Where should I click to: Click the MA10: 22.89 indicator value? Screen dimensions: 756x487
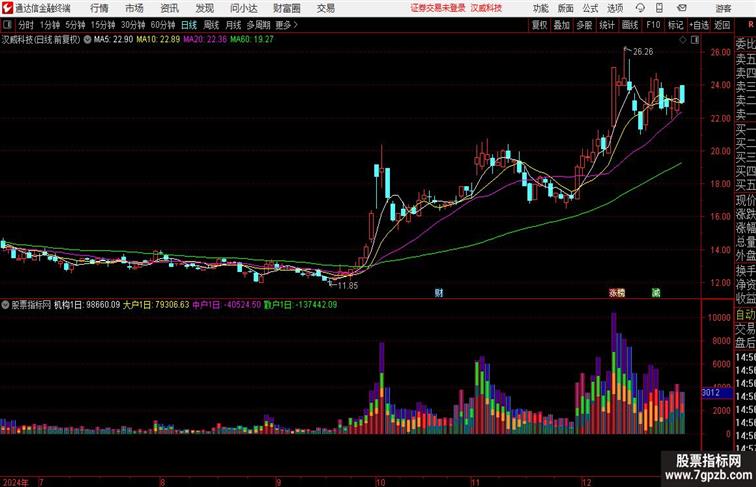click(158, 40)
